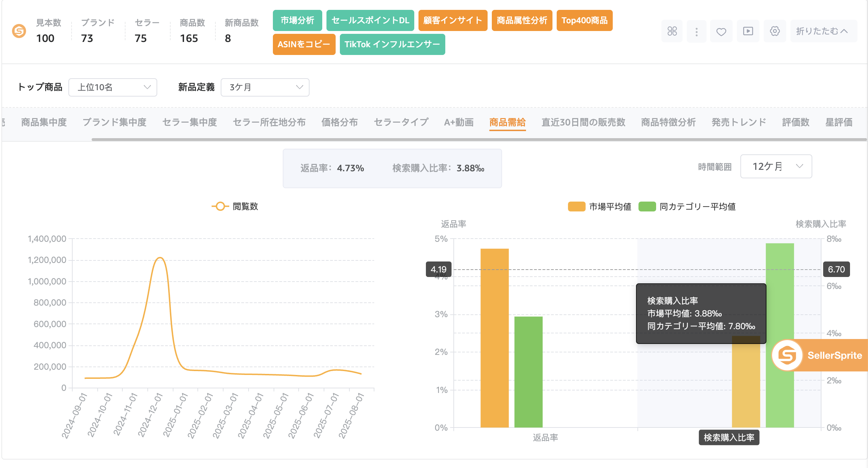Open the 時間範囲 12ケ月 dropdown
This screenshot has height=468, width=868.
(x=776, y=166)
